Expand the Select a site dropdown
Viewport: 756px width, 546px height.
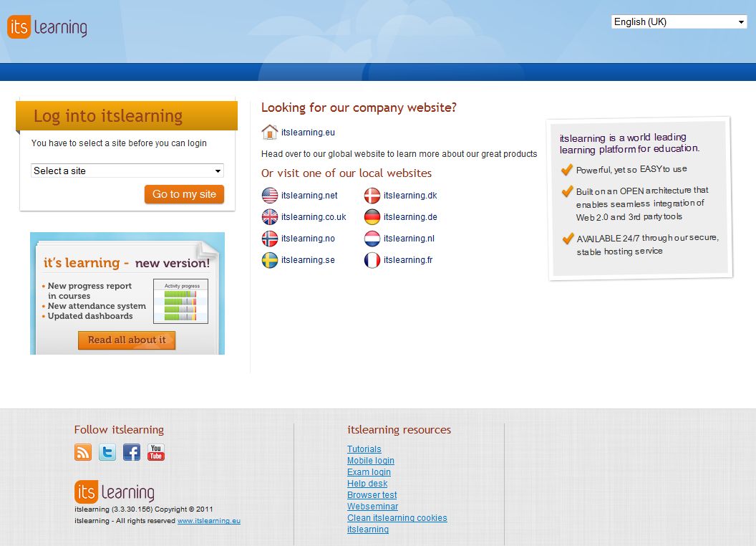point(127,171)
